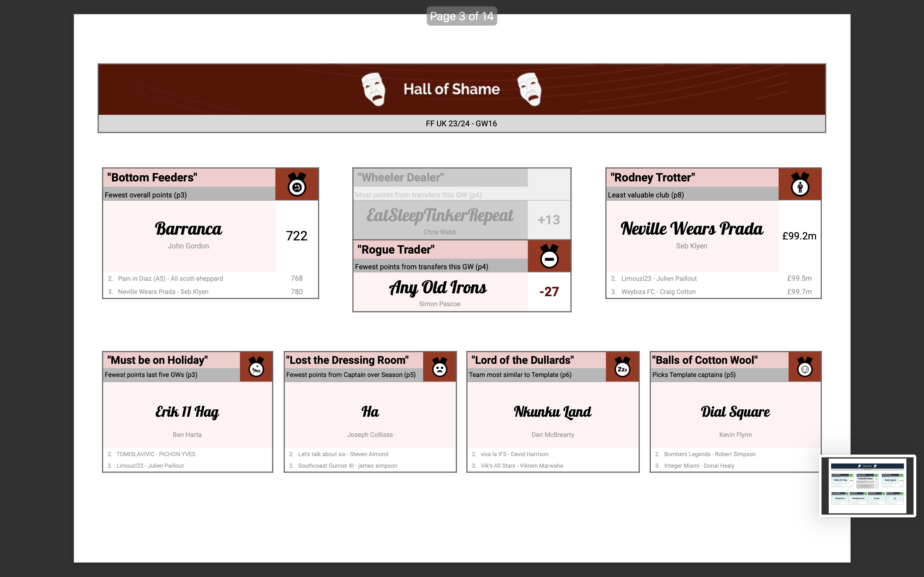Click the right theatre mask in the banner

click(x=530, y=89)
